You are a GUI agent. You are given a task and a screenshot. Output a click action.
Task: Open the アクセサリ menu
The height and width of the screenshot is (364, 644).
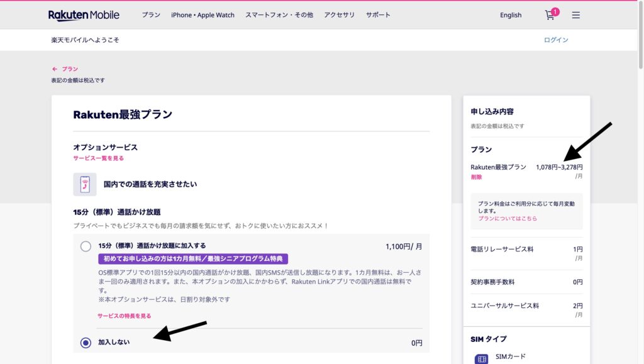[339, 14]
